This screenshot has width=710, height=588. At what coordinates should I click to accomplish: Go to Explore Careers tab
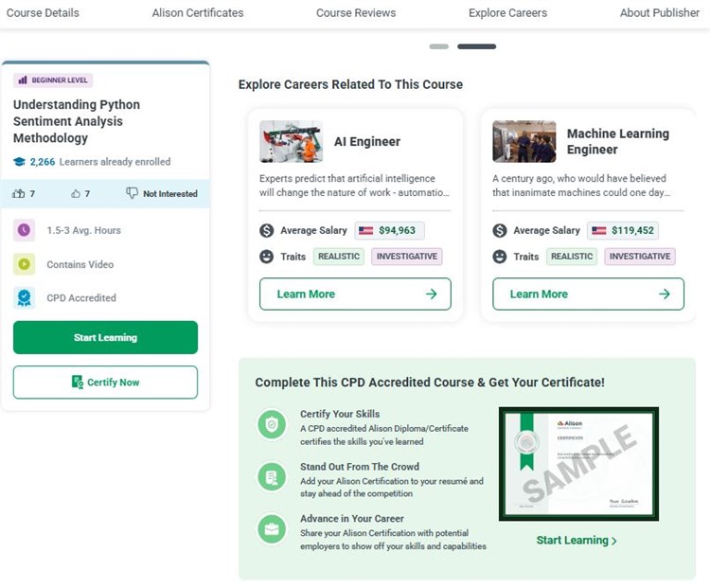(507, 12)
